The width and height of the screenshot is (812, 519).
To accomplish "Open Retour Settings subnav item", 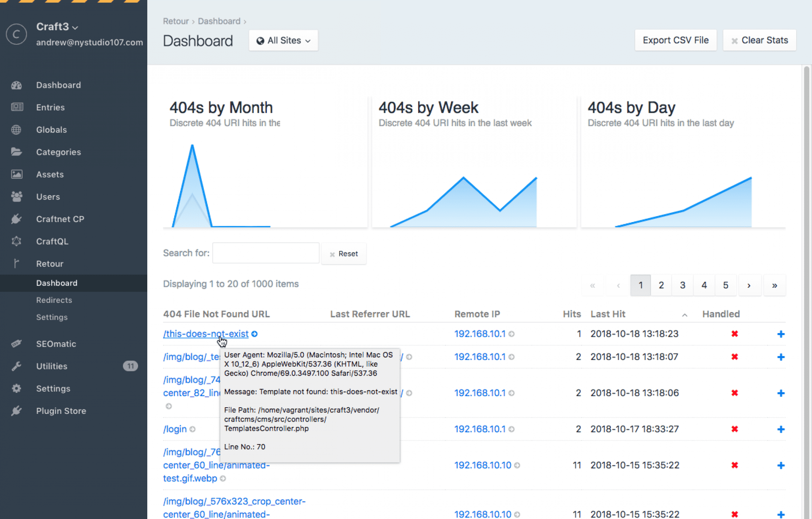I will (52, 317).
